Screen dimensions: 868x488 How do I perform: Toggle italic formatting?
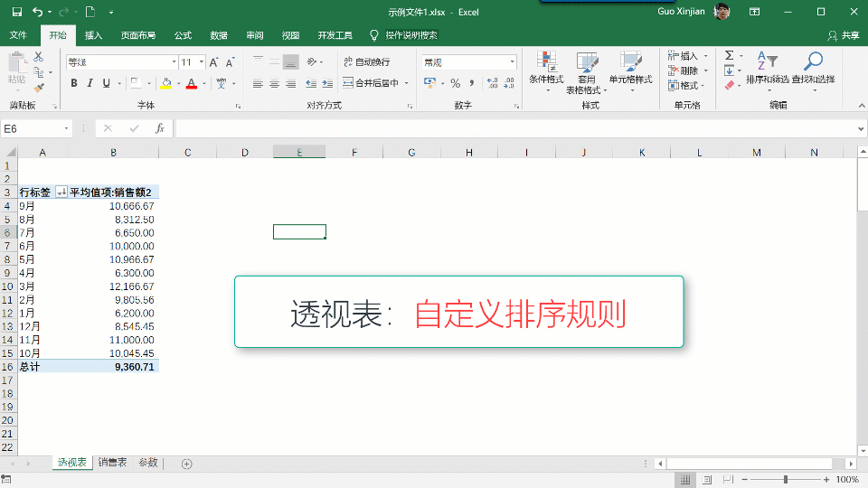coord(90,83)
